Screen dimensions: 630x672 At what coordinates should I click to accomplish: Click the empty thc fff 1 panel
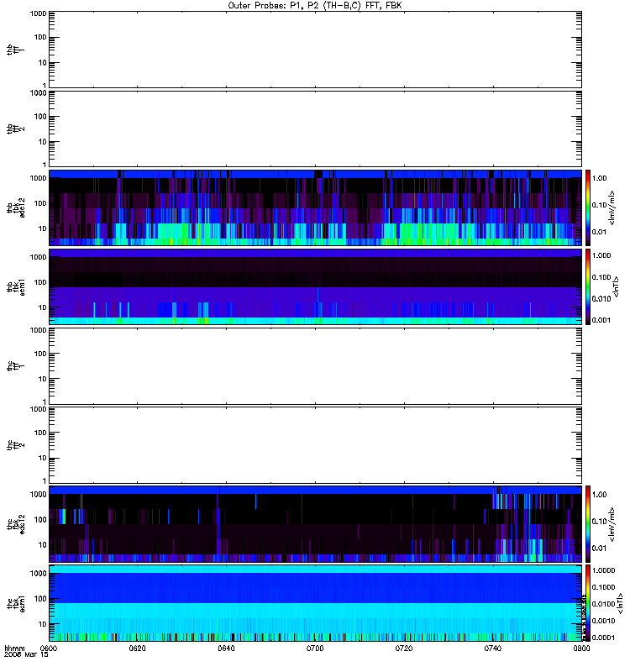click(315, 366)
